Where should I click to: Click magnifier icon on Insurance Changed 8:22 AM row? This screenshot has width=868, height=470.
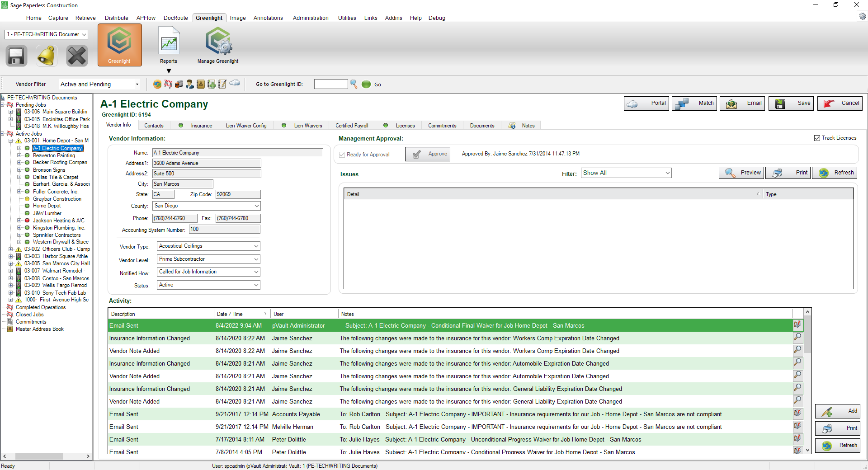[797, 337]
